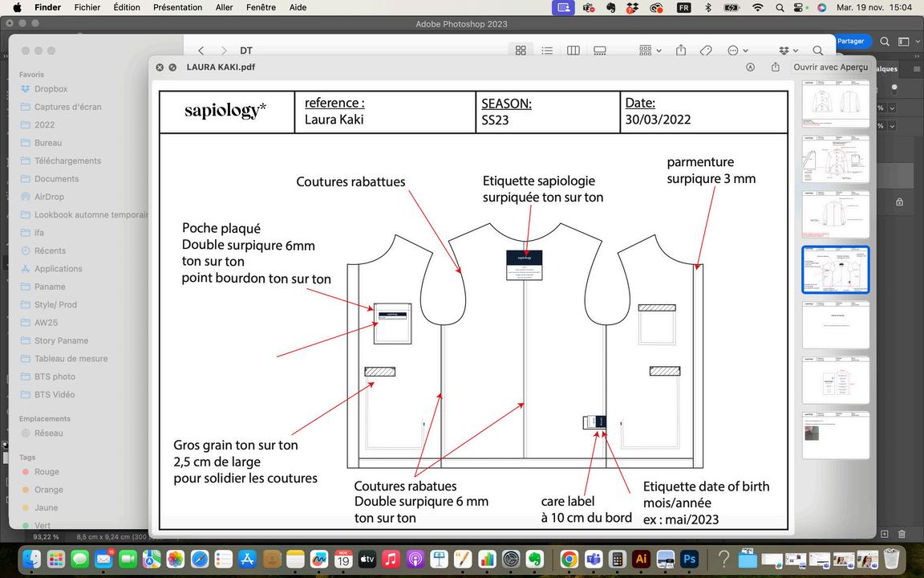Open the Édition menu
This screenshot has width=924, height=578.
point(127,8)
